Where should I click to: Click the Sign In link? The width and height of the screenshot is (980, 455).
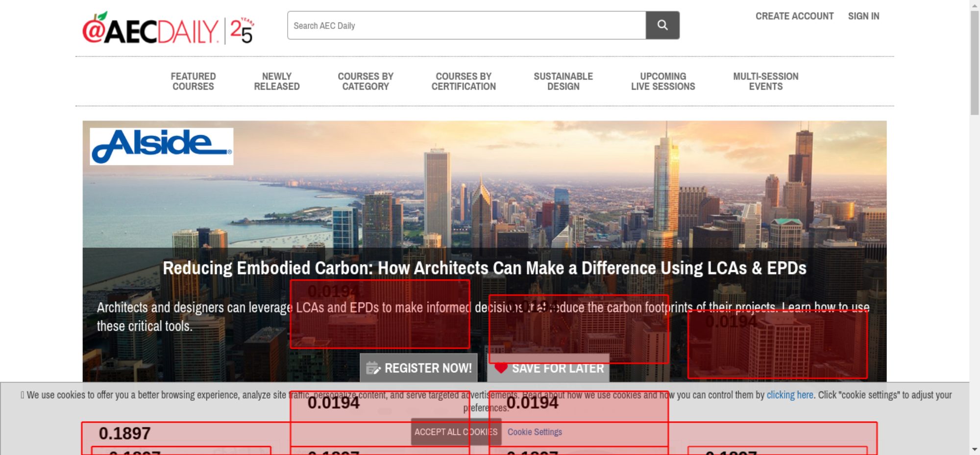tap(863, 16)
